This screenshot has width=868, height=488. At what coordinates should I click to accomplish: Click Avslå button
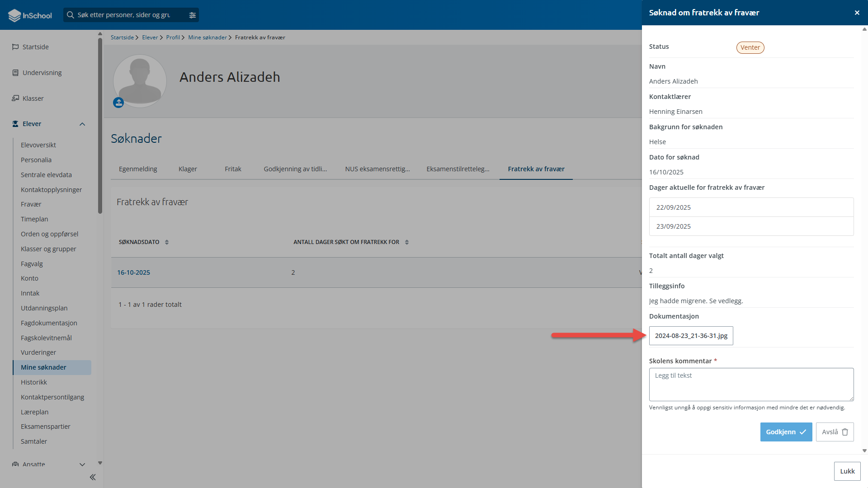tap(835, 432)
